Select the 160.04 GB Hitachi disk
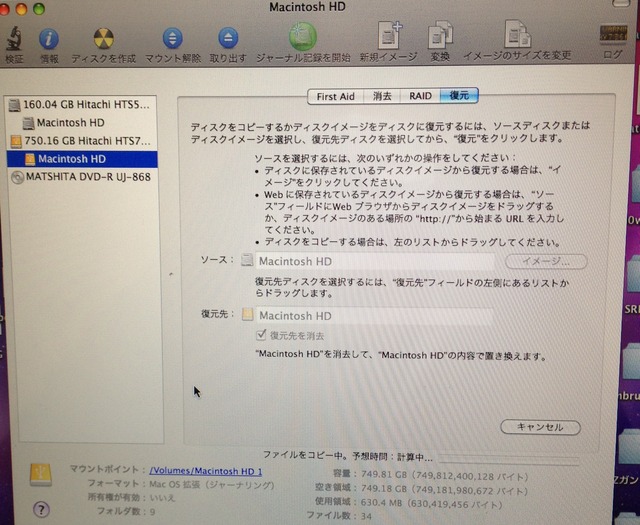The image size is (640, 525). (82, 105)
